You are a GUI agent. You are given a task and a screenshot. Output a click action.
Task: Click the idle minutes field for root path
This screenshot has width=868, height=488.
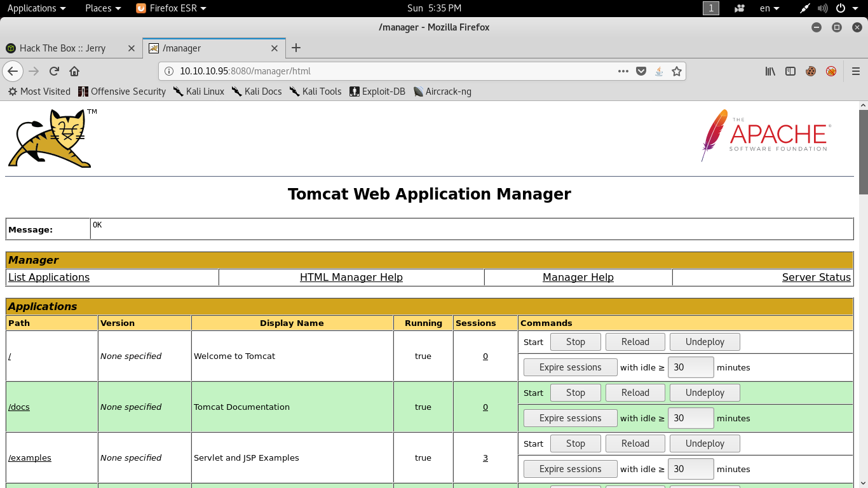point(690,367)
